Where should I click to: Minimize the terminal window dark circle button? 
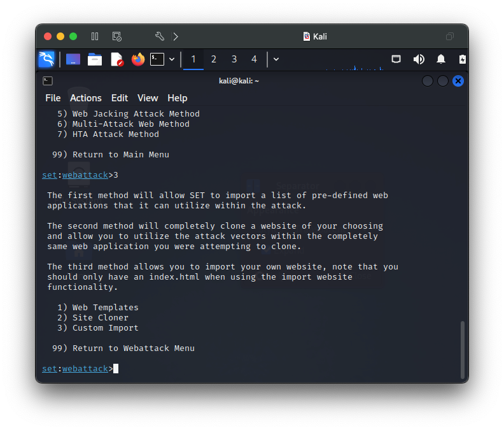(427, 81)
